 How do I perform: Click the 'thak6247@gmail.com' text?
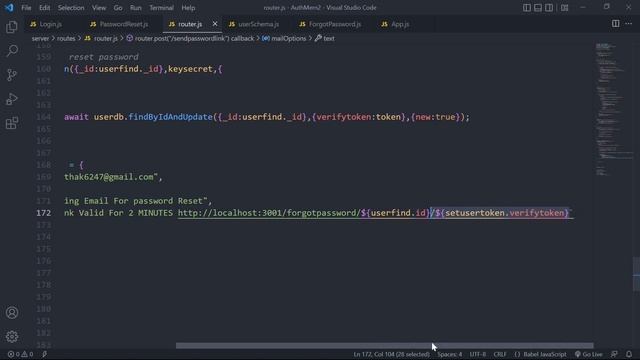109,177
